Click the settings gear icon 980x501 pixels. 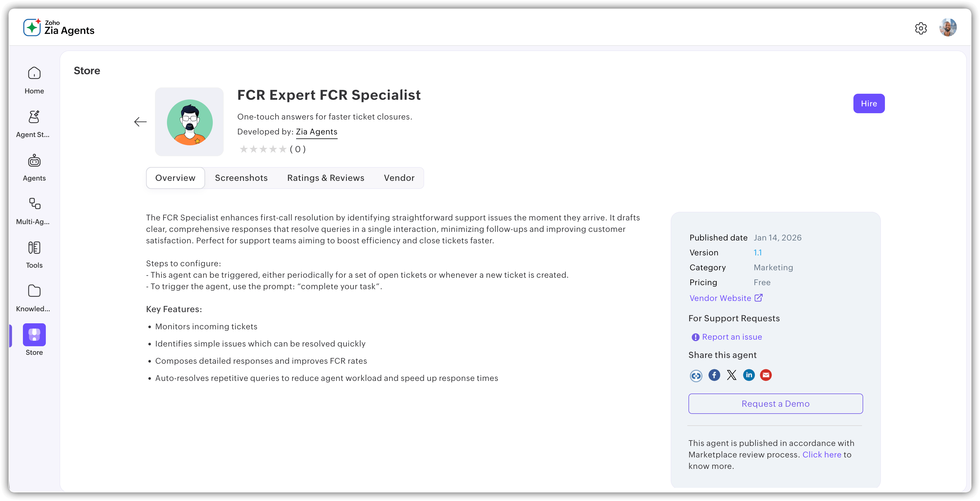[x=921, y=28]
